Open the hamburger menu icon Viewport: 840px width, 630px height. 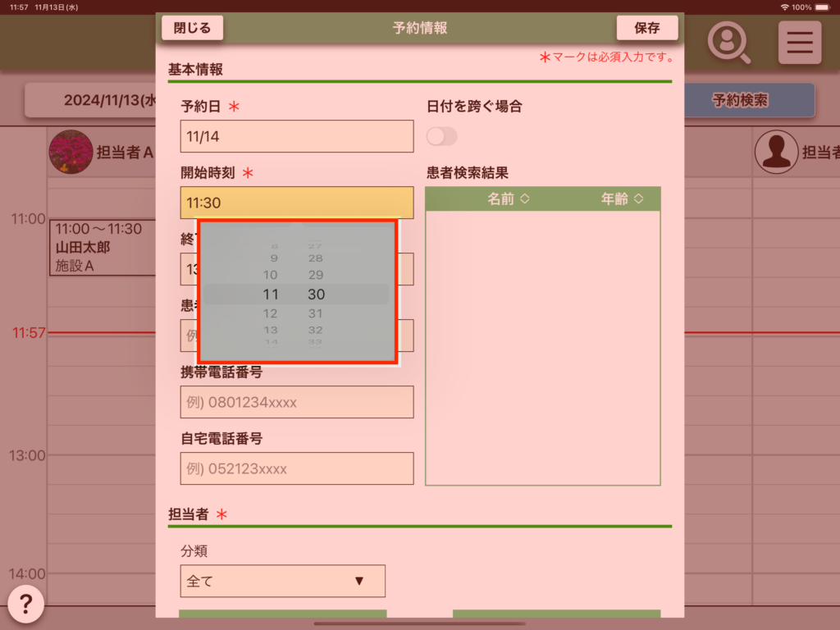(799, 42)
